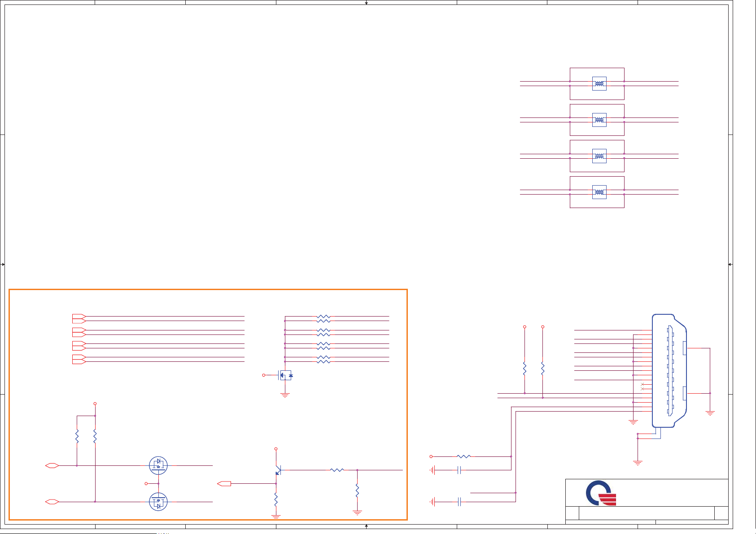Select the series resistor after the transistor collector
Screen dimensions: 756x534
tap(337, 470)
